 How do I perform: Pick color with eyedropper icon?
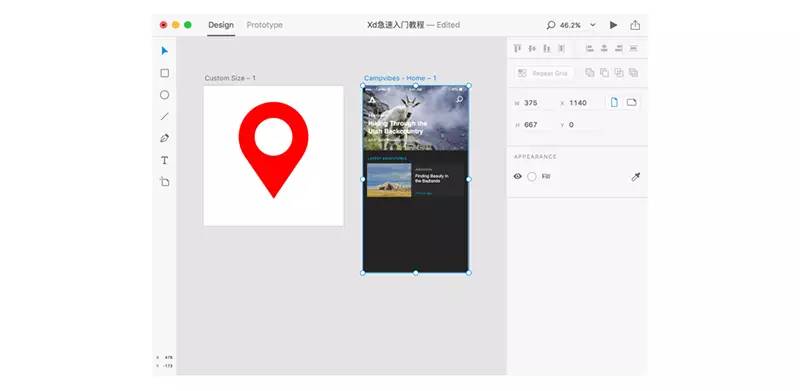click(x=635, y=177)
